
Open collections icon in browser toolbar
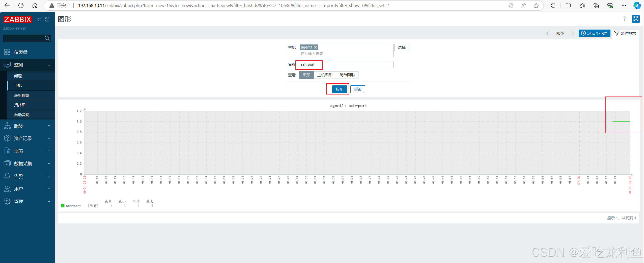point(596,6)
